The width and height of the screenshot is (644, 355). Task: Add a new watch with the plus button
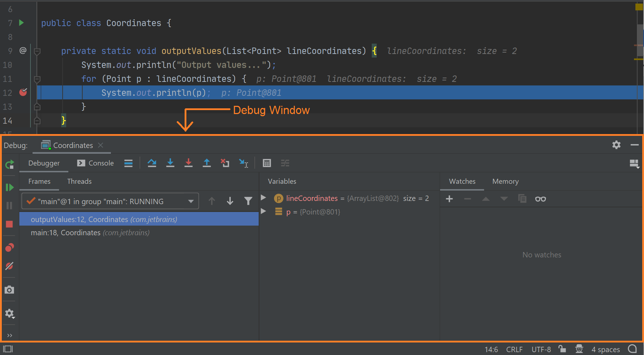[449, 199]
